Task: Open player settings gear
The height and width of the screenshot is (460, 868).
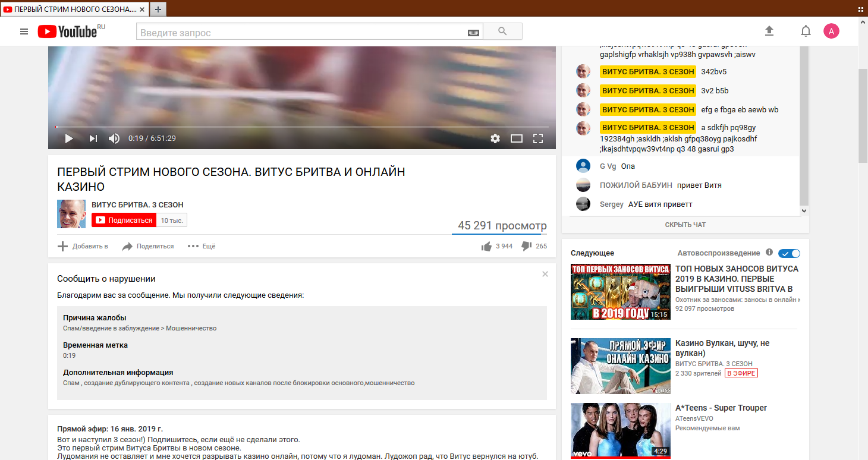Action: click(495, 138)
